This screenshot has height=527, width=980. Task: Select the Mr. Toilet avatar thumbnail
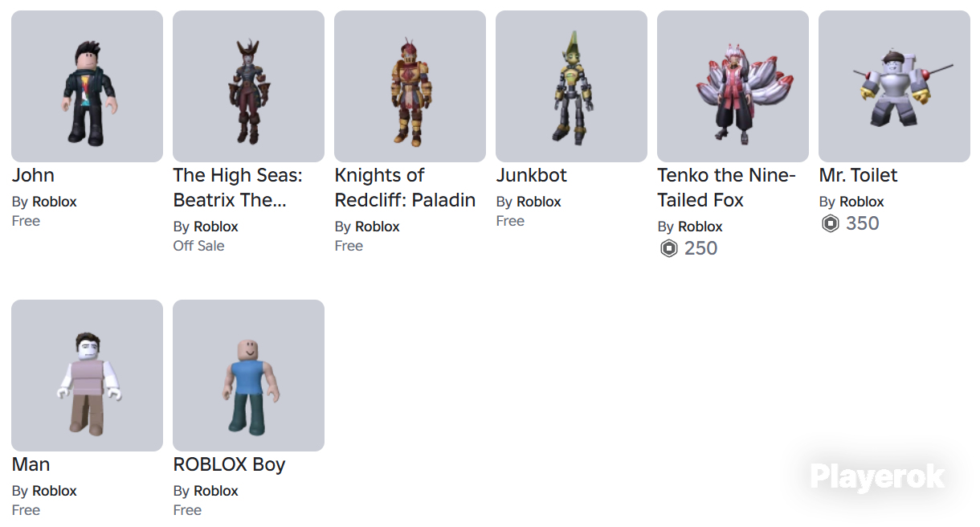[894, 86]
